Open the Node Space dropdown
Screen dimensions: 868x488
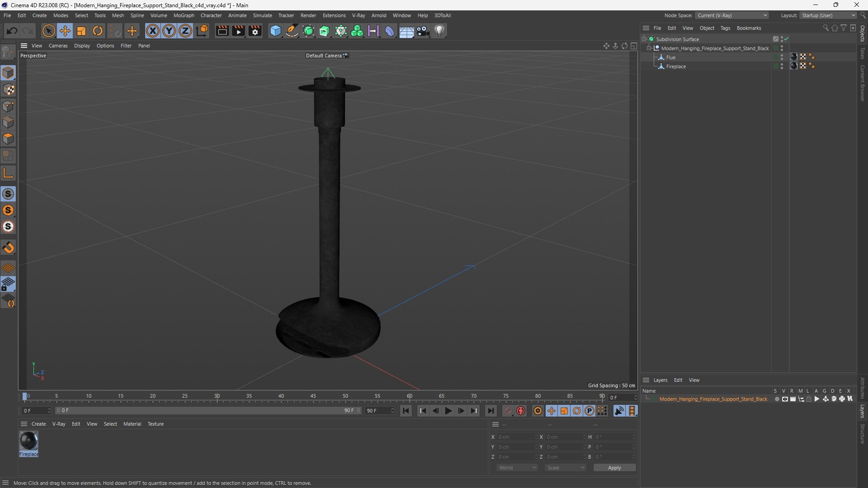tap(731, 15)
